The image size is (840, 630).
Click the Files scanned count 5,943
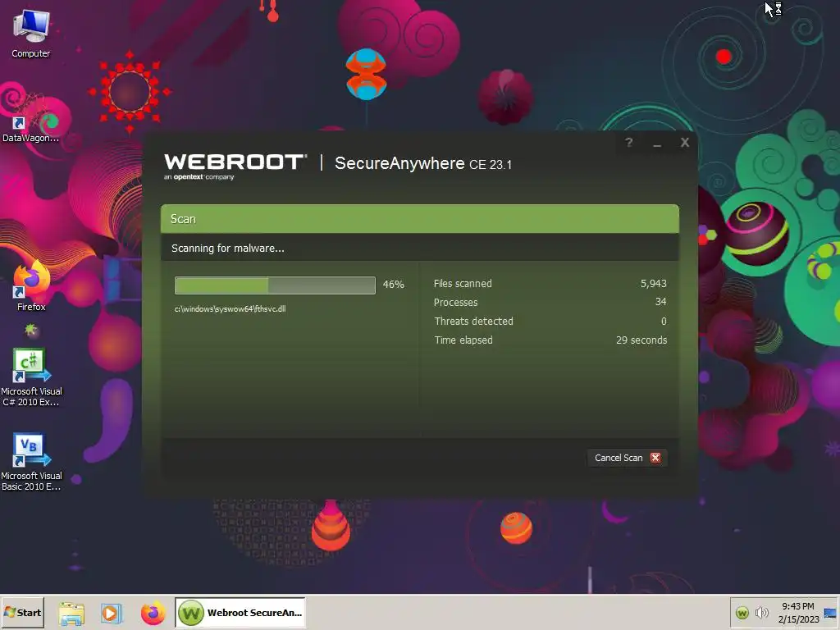(x=653, y=283)
